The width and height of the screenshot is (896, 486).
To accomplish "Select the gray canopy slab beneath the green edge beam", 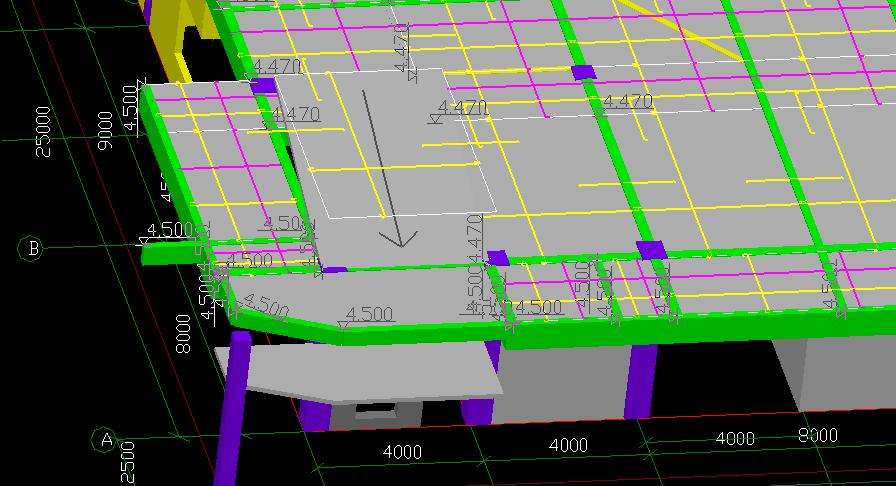I will [360, 372].
